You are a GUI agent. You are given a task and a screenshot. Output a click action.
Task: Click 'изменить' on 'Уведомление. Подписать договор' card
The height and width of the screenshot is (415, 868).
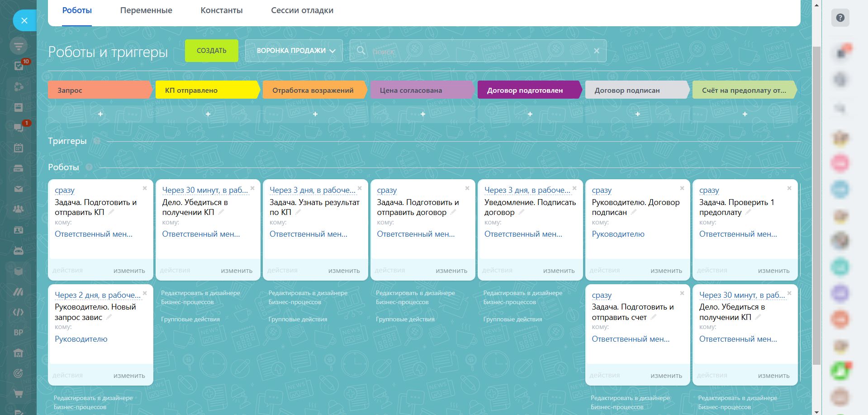click(x=559, y=271)
